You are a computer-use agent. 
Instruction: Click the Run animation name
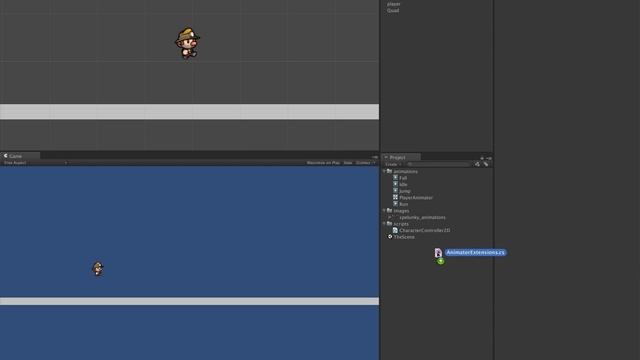point(404,204)
